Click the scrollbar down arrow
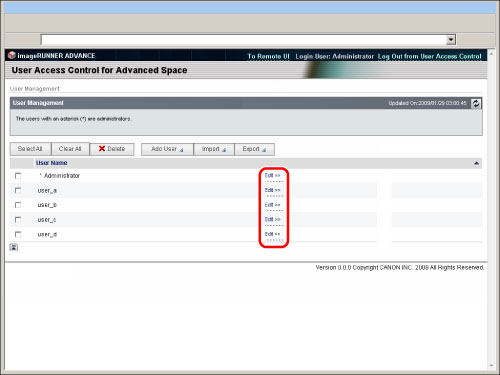The height and width of the screenshot is (375, 500). point(491,366)
